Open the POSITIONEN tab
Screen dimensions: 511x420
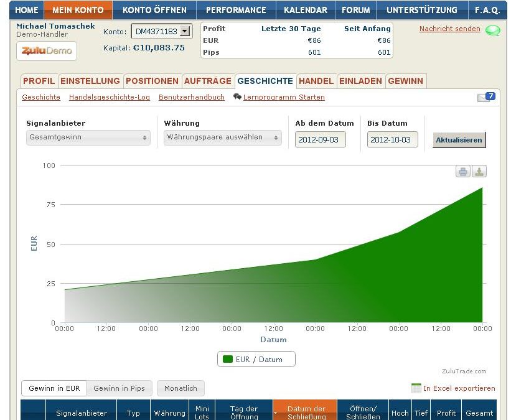pyautogui.click(x=152, y=81)
